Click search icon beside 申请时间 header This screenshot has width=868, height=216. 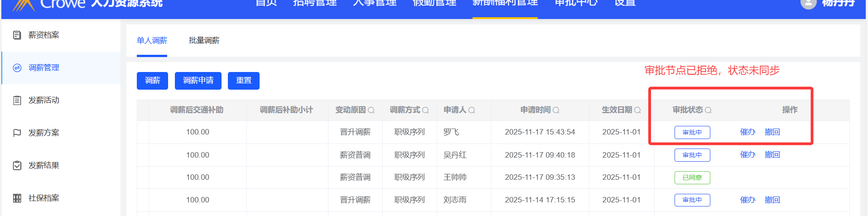pos(556,110)
